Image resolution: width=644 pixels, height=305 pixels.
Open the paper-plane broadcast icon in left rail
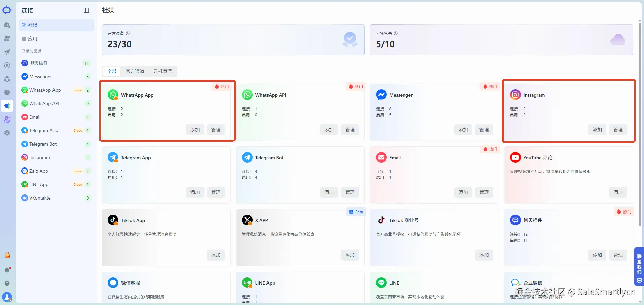pos(7,52)
